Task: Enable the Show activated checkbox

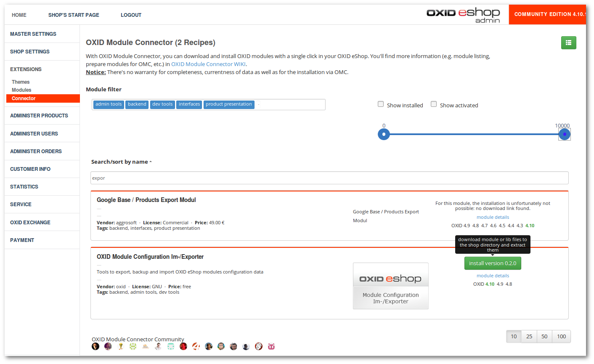Action: point(434,104)
